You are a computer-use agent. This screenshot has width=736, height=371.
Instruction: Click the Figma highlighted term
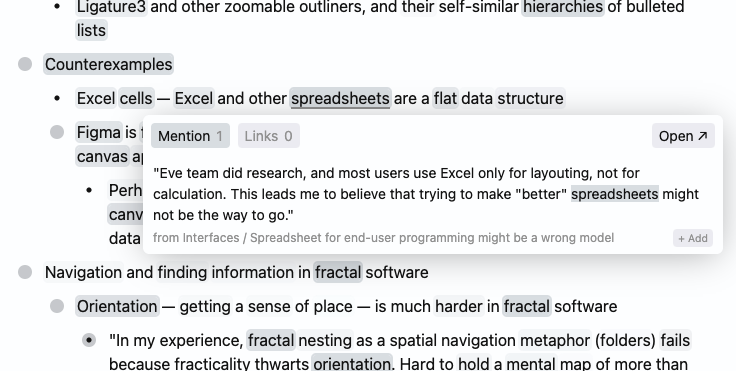(99, 132)
